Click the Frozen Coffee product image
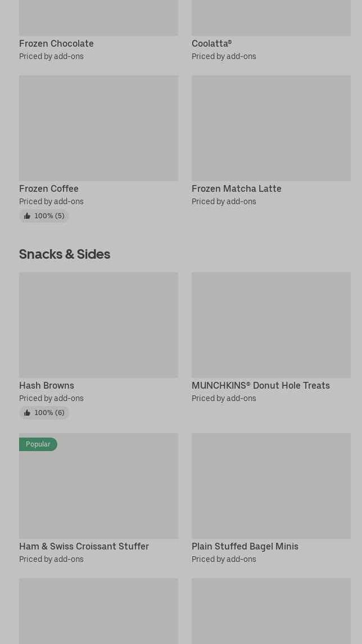Image resolution: width=362 pixels, height=644 pixels. click(x=98, y=128)
